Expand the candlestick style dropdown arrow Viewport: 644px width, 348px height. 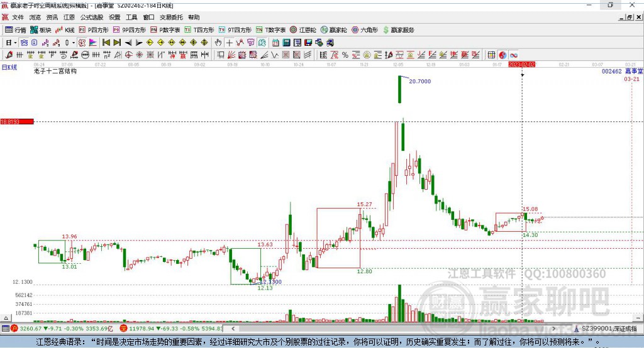click(74, 42)
